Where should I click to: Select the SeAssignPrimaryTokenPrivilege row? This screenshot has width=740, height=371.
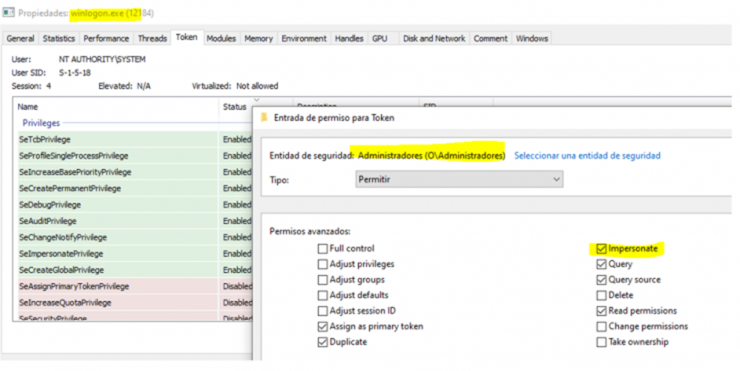point(117,287)
